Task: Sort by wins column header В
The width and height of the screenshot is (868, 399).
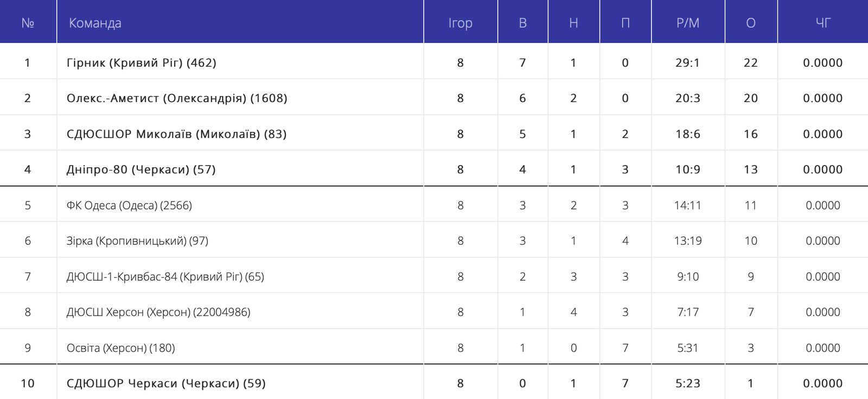Action: pos(523,23)
